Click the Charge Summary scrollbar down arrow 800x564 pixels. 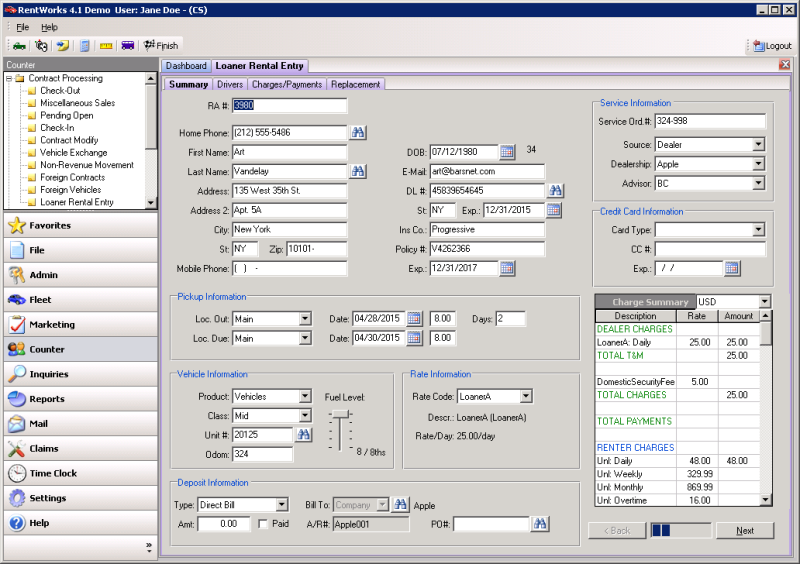[765, 500]
